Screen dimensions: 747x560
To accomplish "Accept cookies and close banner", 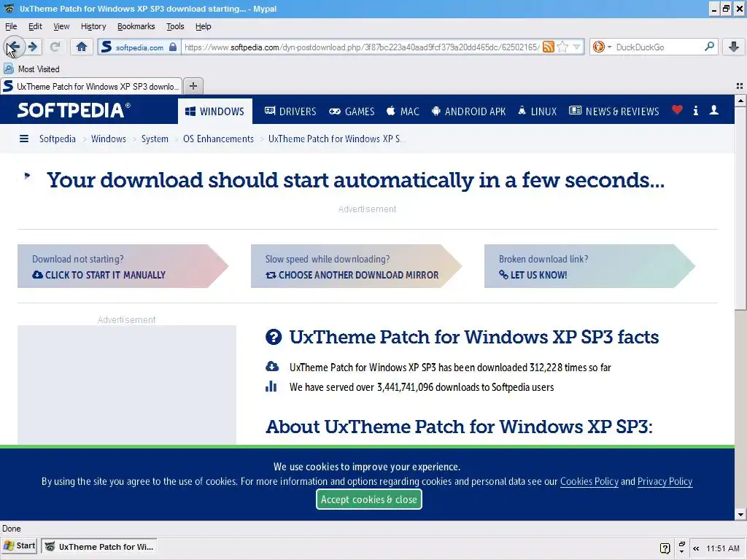I will 368,499.
